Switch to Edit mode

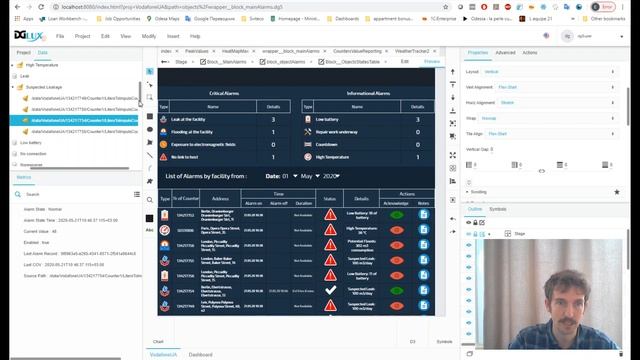(x=404, y=61)
